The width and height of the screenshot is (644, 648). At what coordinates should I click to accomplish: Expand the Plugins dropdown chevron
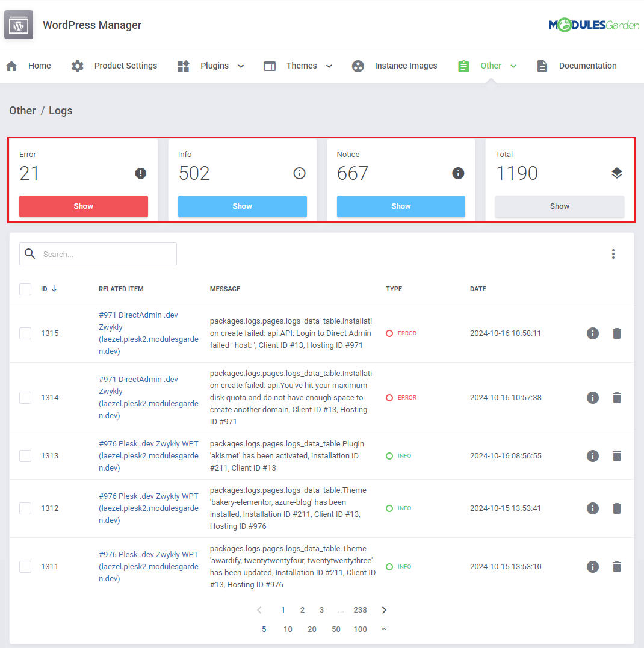(x=241, y=66)
